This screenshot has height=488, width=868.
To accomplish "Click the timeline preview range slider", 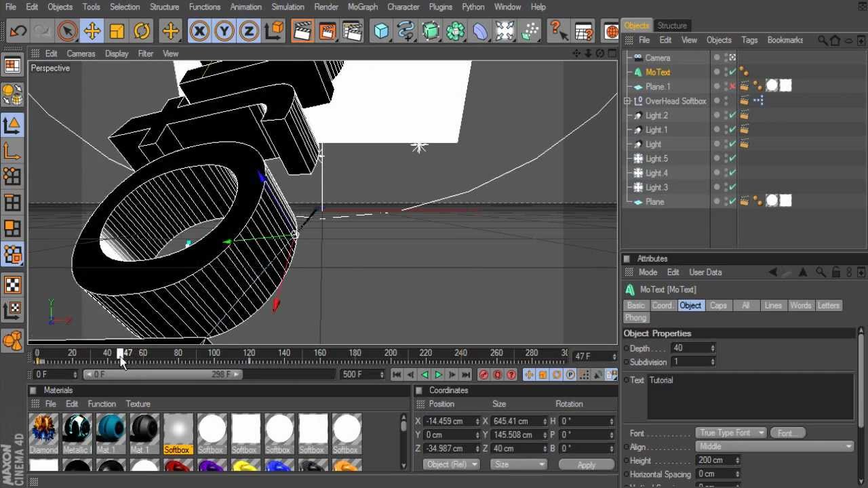I will tap(163, 375).
